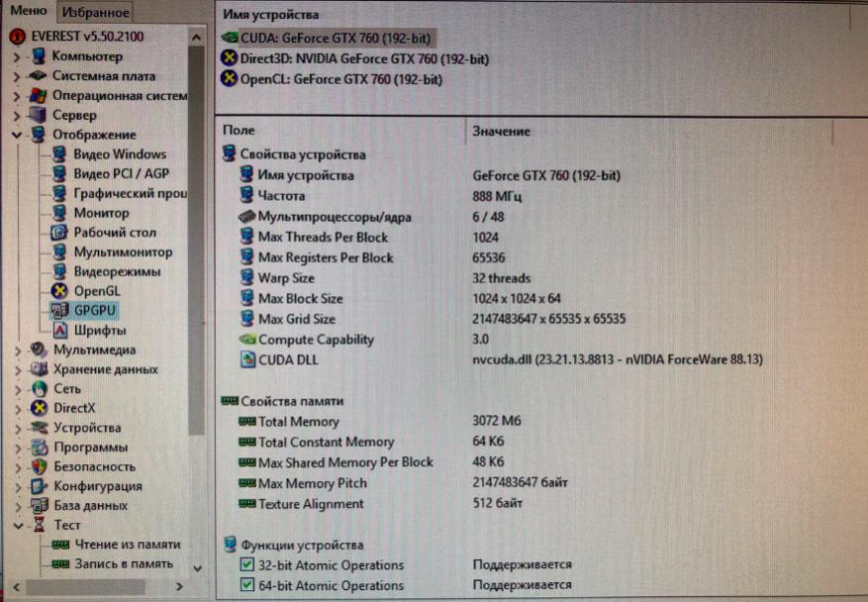868x602 pixels.
Task: Collapse the Отображение tree node
Action: pyautogui.click(x=17, y=135)
